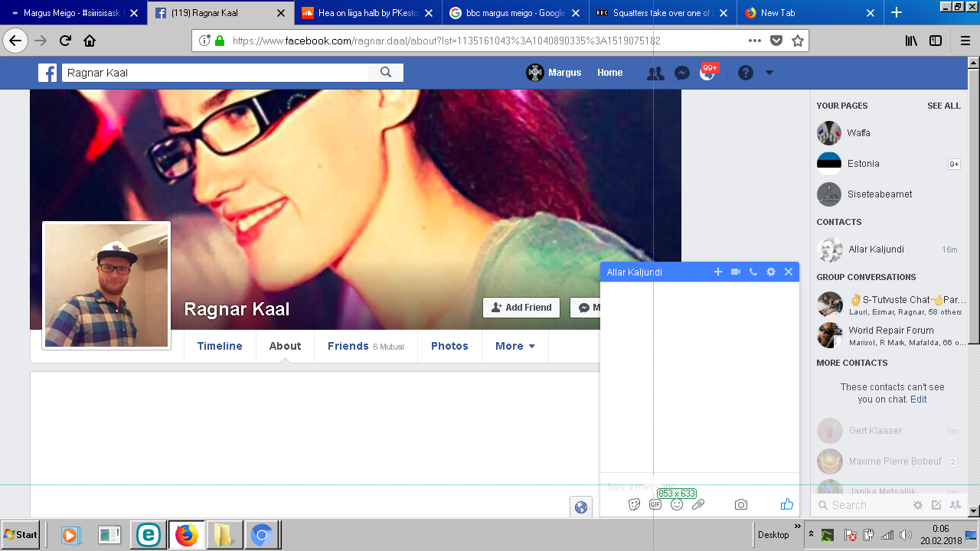980x551 pixels.
Task: Click the Facebook search field containing Ragnar Kaal
Action: point(215,73)
